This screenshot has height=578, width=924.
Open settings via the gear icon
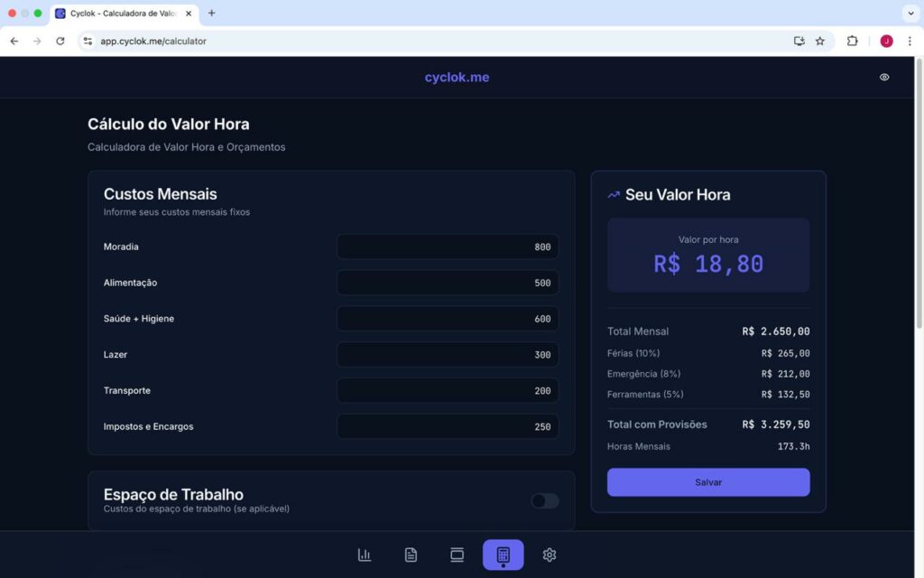coord(550,555)
